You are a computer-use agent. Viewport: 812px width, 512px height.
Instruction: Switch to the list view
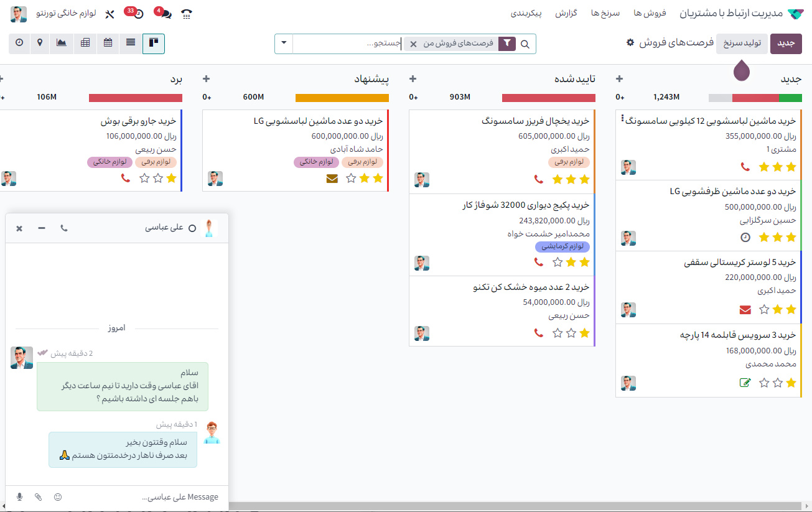point(131,43)
